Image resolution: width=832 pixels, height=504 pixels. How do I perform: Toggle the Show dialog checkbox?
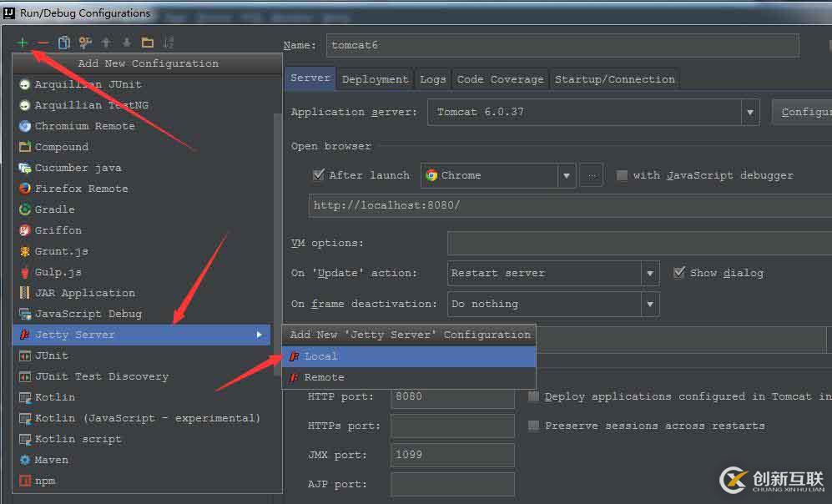point(678,273)
